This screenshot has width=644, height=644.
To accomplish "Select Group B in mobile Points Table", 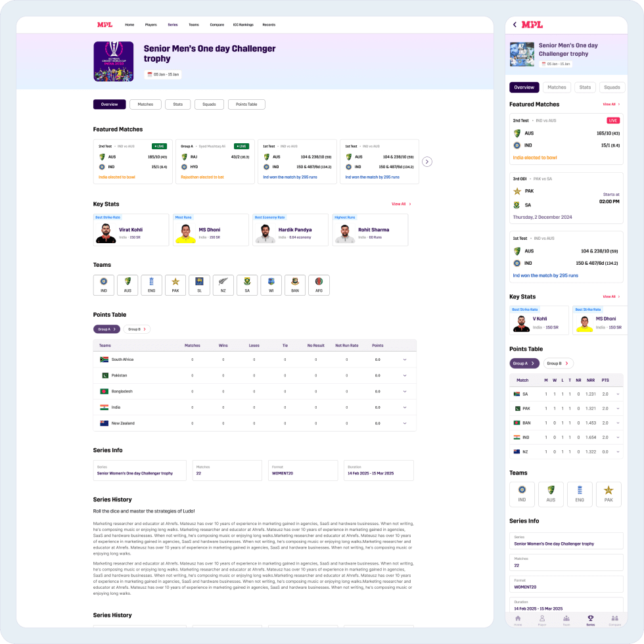I will coord(558,363).
